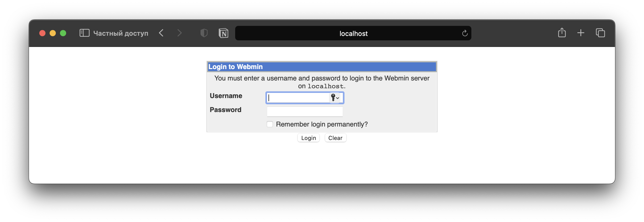Show the Safari sidebar
644x222 pixels.
(x=84, y=33)
